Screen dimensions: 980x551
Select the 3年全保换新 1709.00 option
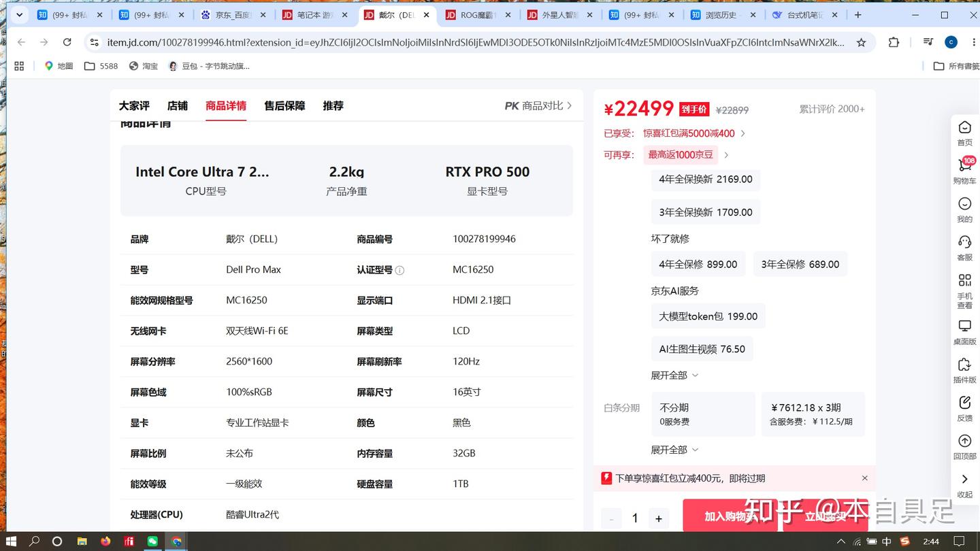(706, 212)
